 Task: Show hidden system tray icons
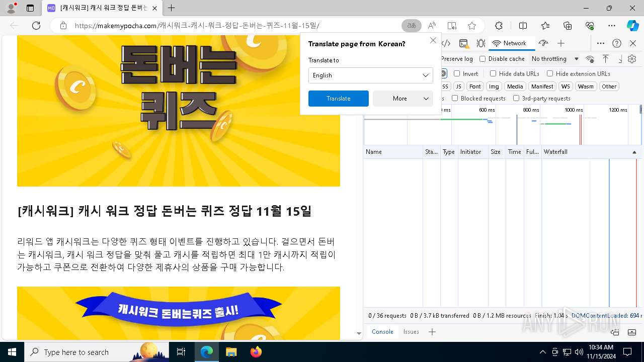point(542,352)
